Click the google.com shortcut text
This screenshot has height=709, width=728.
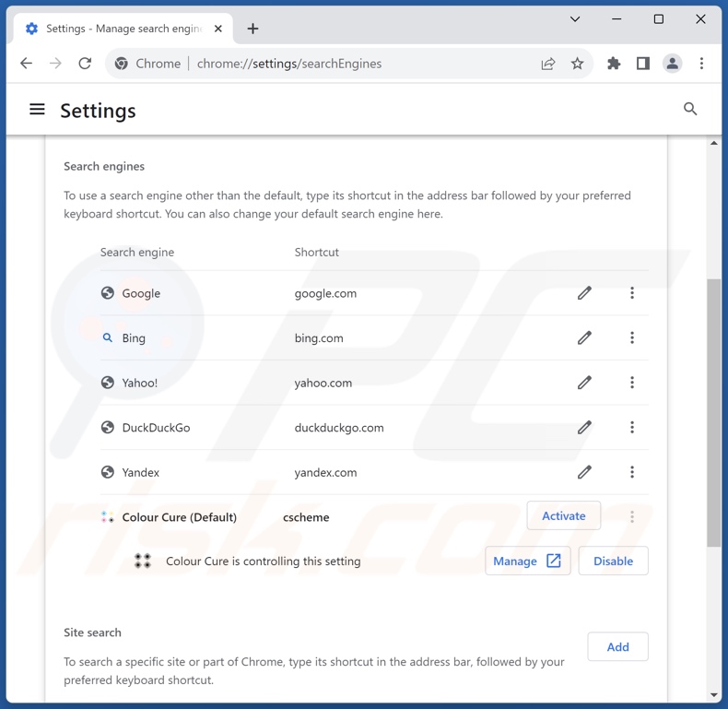pos(325,293)
